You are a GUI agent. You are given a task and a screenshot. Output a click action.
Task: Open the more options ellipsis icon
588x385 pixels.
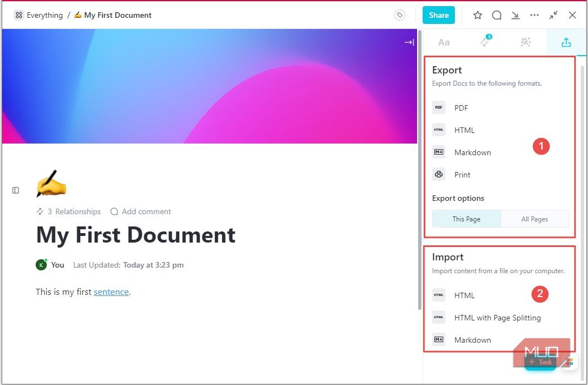pyautogui.click(x=534, y=15)
